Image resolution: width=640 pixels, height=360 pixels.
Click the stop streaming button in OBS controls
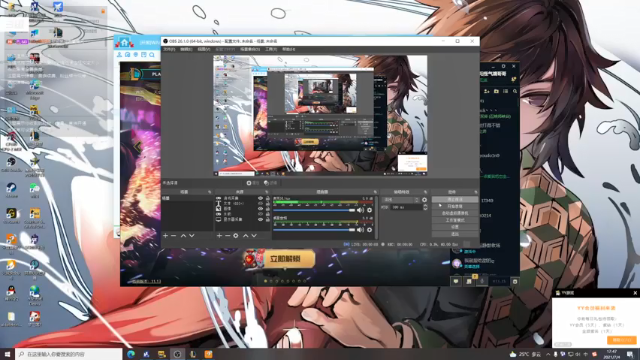tap(455, 200)
